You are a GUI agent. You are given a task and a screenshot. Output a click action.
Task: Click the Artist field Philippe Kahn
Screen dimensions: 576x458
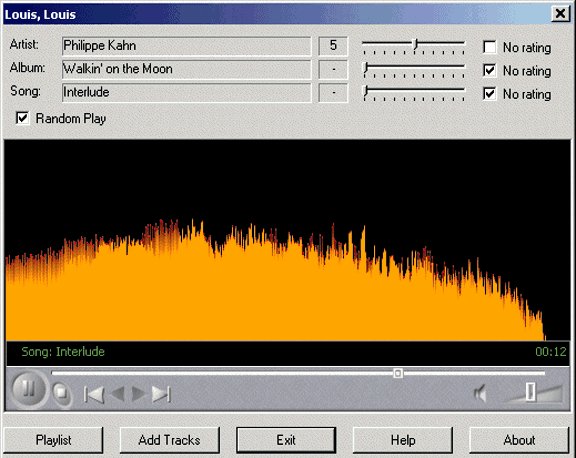coord(187,46)
